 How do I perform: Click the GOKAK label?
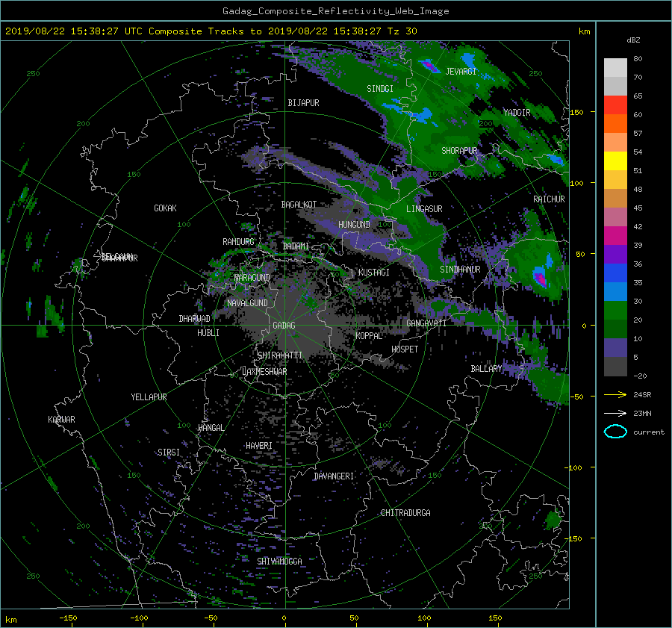[x=166, y=208]
